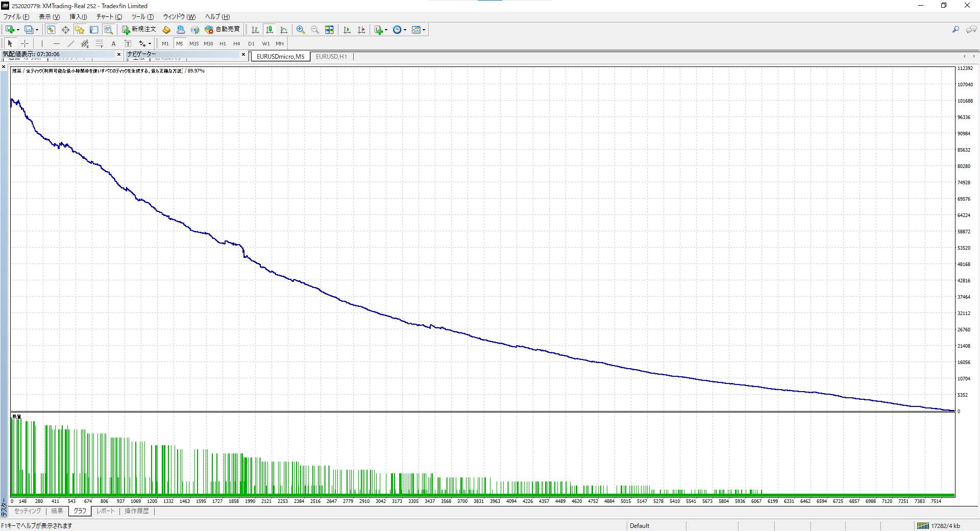
Task: Expand periods clock dropdown arrow
Action: pos(405,30)
